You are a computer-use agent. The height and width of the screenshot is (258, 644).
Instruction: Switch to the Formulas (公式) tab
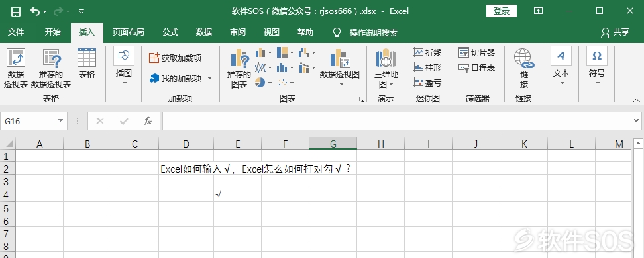click(x=170, y=32)
